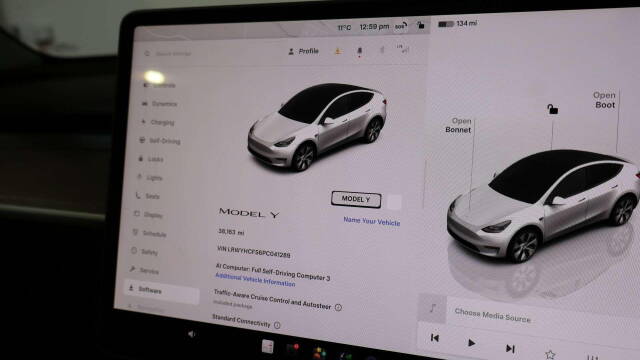640x360 pixels.
Task: Tap the battery range indicator
Action: (457, 24)
